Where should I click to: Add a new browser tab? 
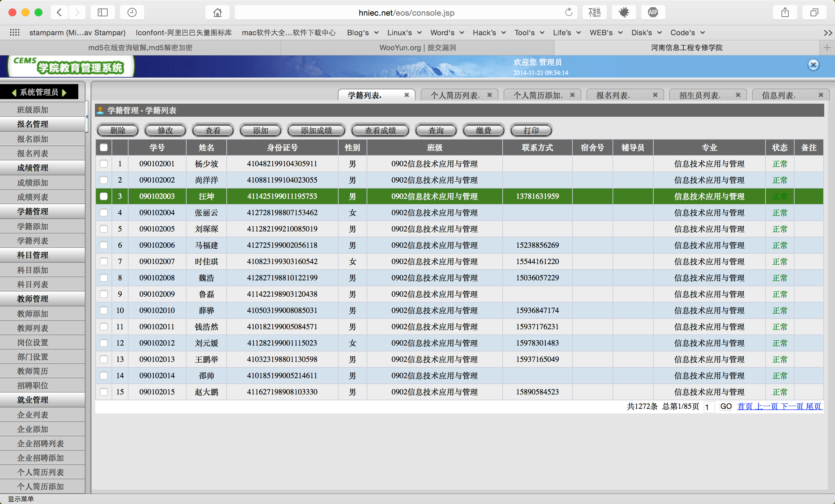click(x=827, y=47)
